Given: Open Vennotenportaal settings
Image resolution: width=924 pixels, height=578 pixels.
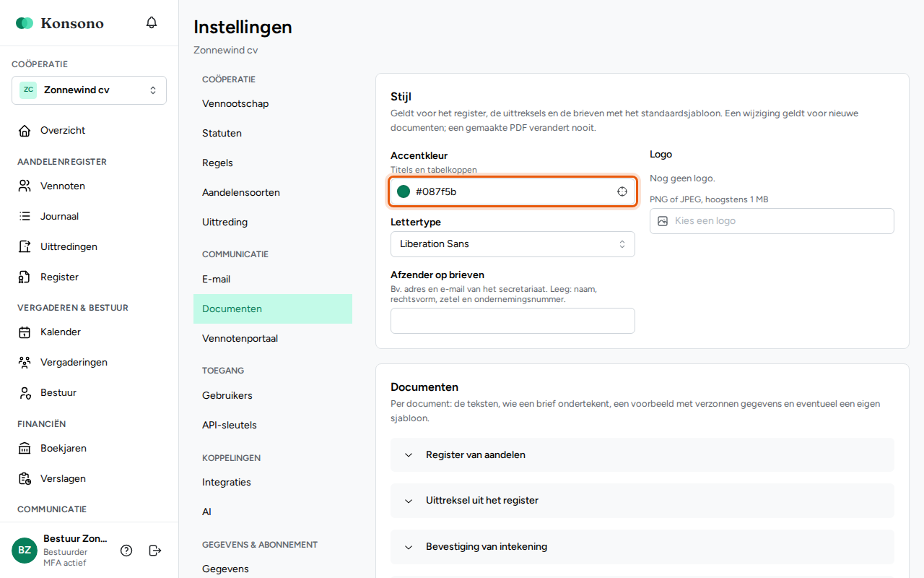Looking at the screenshot, I should coord(273,339).
